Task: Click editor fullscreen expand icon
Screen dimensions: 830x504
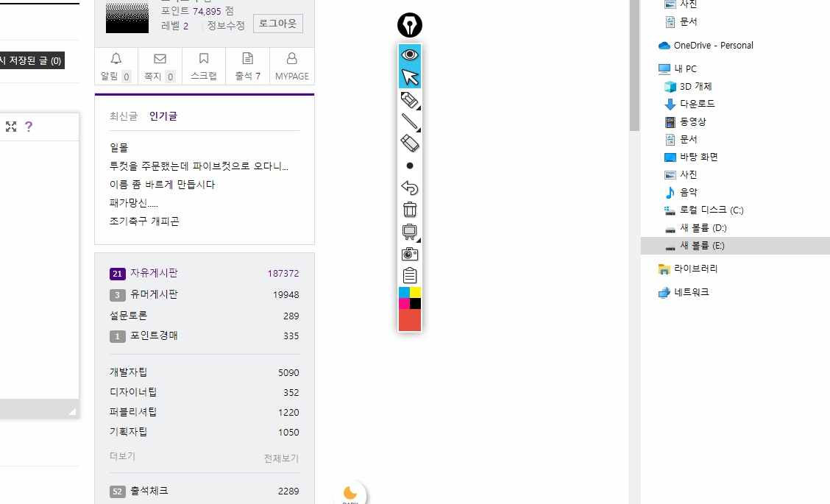Action: click(x=11, y=127)
